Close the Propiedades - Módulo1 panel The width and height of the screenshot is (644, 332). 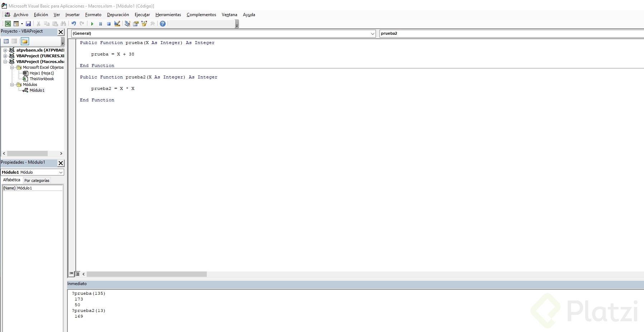[61, 163]
